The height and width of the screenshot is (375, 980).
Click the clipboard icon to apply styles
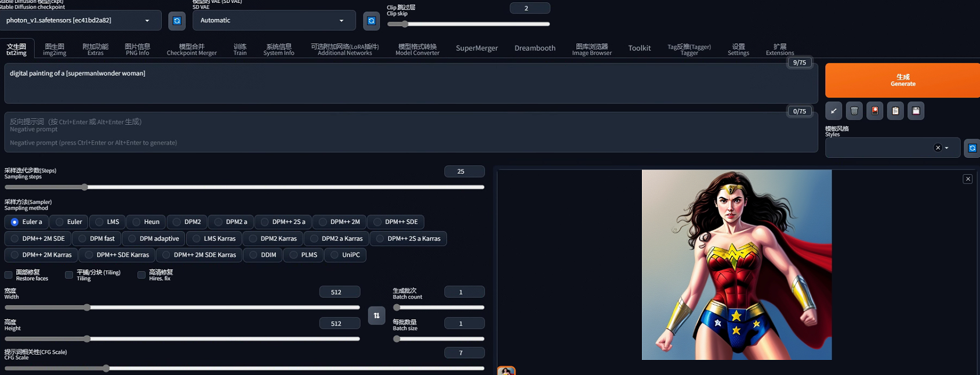tap(895, 111)
